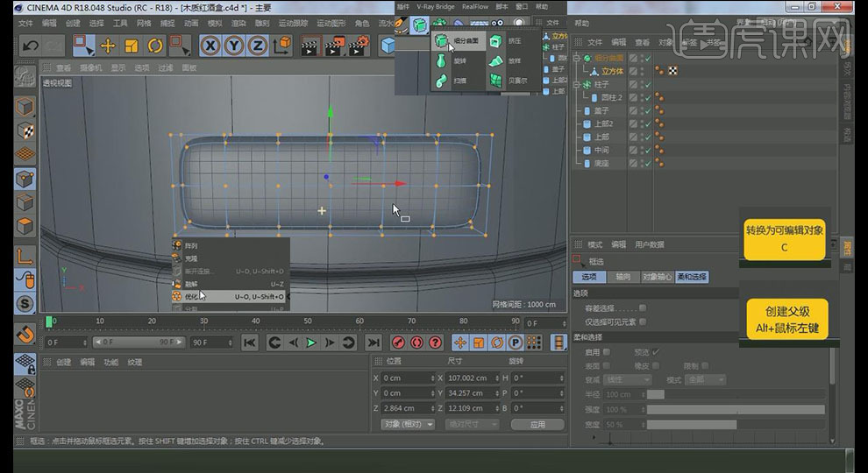The height and width of the screenshot is (473, 868).
Task: Collapse the 柱子 object tree
Action: (x=576, y=84)
